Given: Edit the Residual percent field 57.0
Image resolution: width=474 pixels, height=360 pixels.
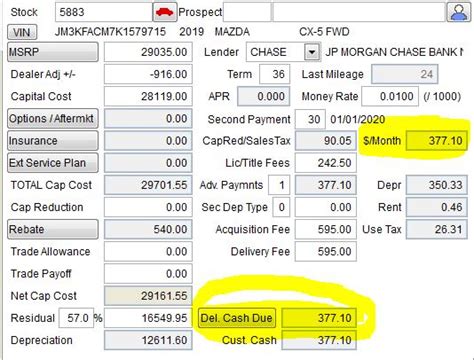Looking at the screenshot, I should click(x=76, y=318).
